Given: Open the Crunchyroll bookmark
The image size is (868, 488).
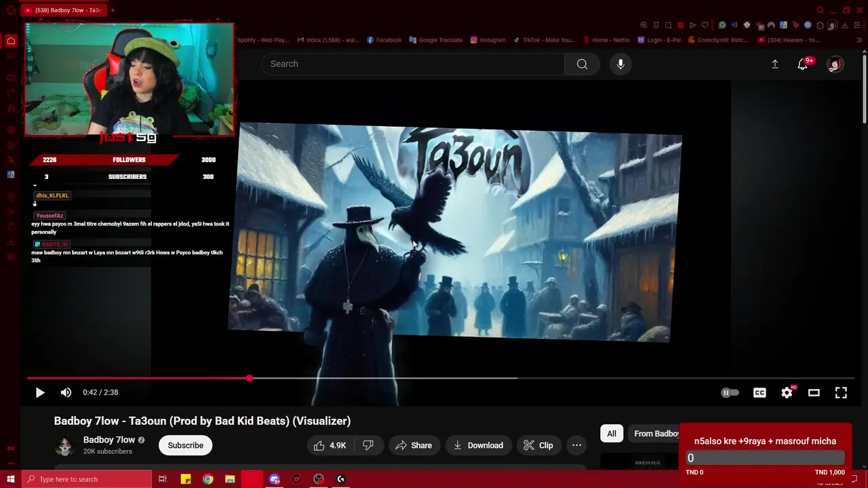Looking at the screenshot, I should (718, 40).
